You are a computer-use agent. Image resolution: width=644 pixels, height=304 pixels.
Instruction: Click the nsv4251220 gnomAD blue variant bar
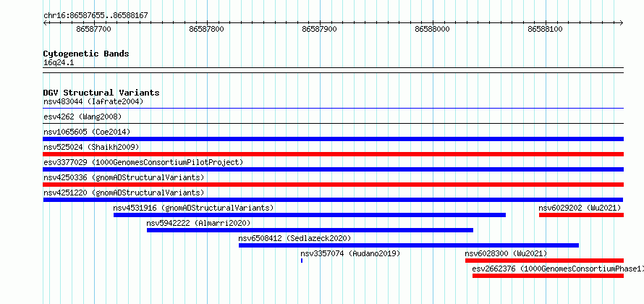pyautogui.click(x=333, y=200)
